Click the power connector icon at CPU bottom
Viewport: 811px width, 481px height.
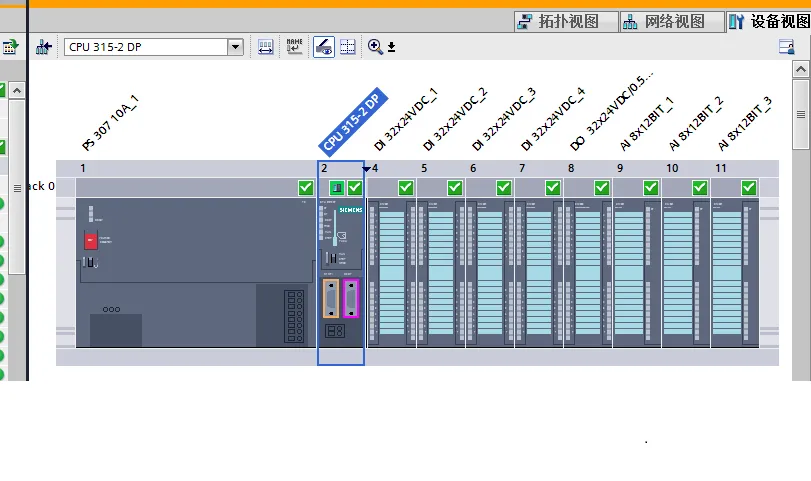[x=335, y=331]
